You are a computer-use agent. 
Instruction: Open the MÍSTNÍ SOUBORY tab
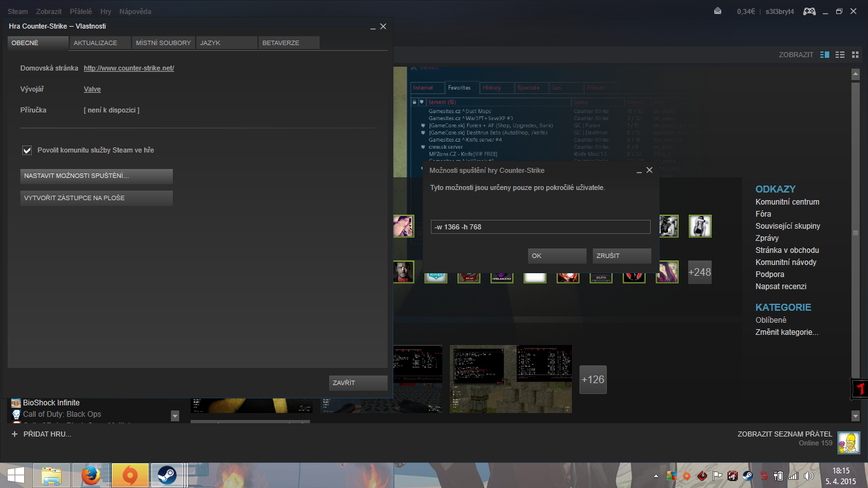point(163,43)
